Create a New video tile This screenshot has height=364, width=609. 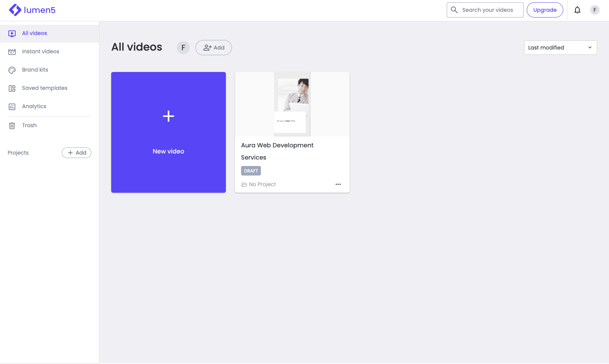tap(168, 132)
